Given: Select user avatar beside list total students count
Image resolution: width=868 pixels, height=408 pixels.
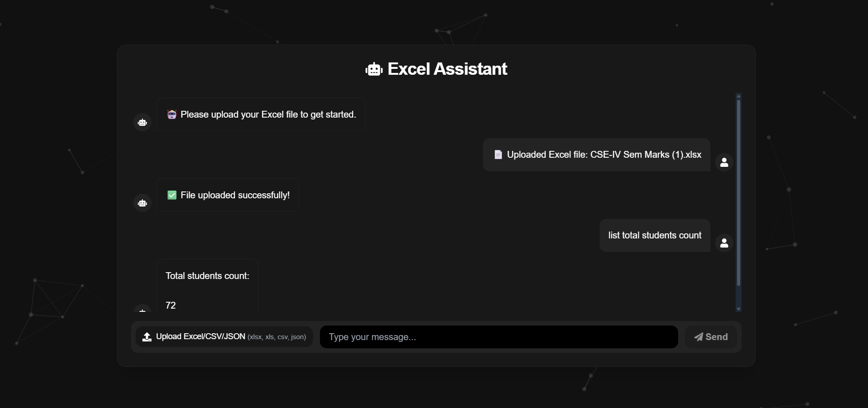Looking at the screenshot, I should click(x=724, y=243).
